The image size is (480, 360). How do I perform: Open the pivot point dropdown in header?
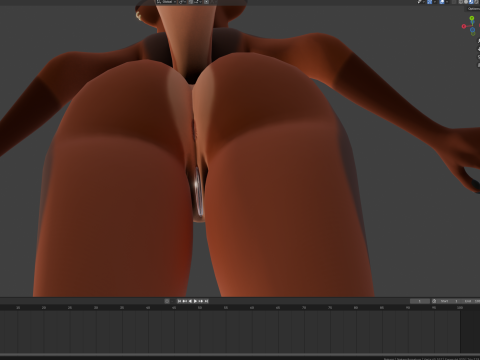point(183,2)
